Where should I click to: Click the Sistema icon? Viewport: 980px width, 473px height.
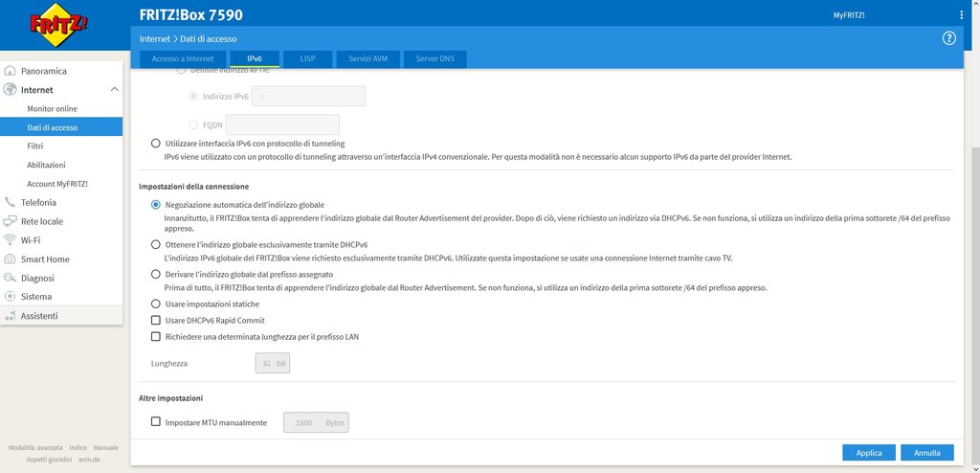(x=10, y=297)
